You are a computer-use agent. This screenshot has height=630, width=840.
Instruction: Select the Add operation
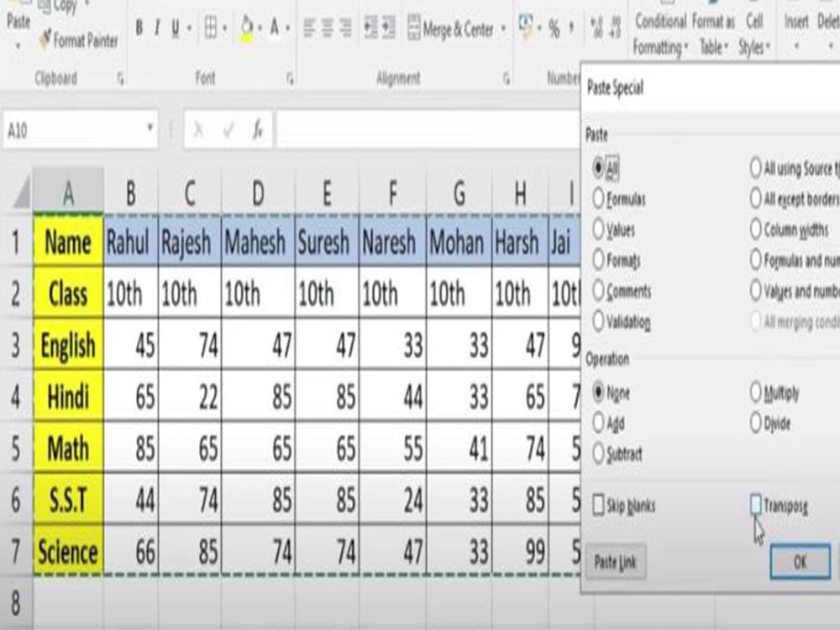coord(598,423)
